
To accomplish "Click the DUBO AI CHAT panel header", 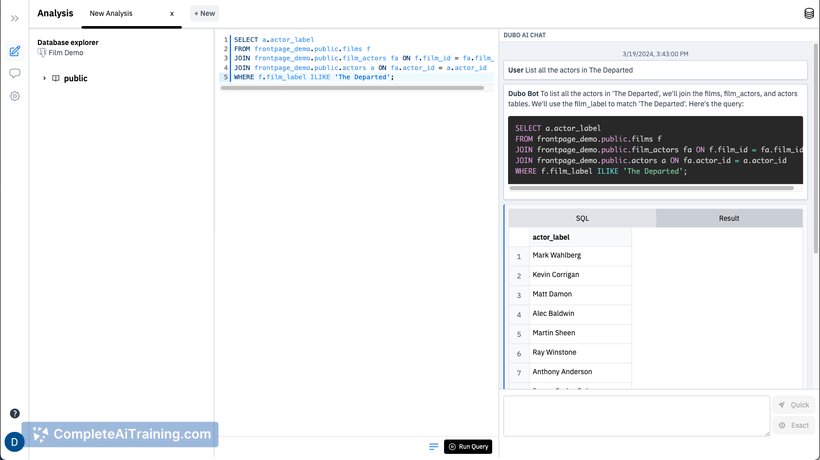I will (x=525, y=35).
